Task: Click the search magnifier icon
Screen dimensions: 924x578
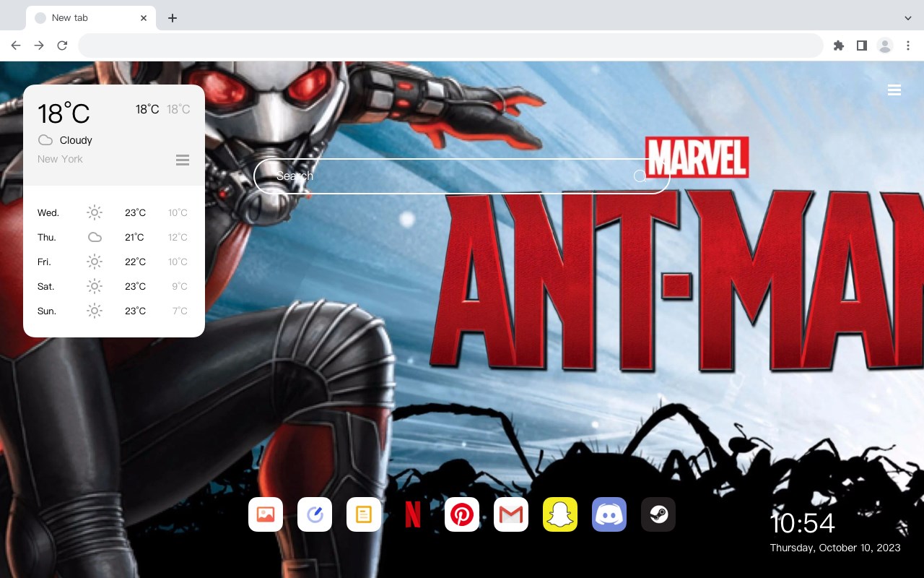Action: pos(640,176)
